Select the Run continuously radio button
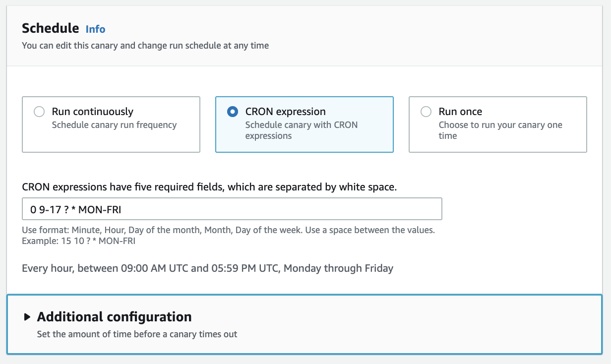This screenshot has width=611, height=364. click(39, 112)
